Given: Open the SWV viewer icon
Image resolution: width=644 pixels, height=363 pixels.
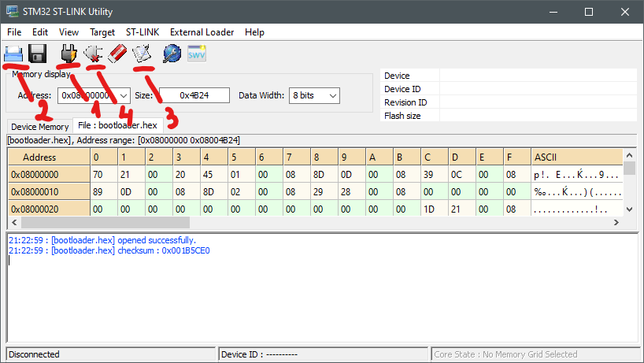Looking at the screenshot, I should [x=196, y=54].
